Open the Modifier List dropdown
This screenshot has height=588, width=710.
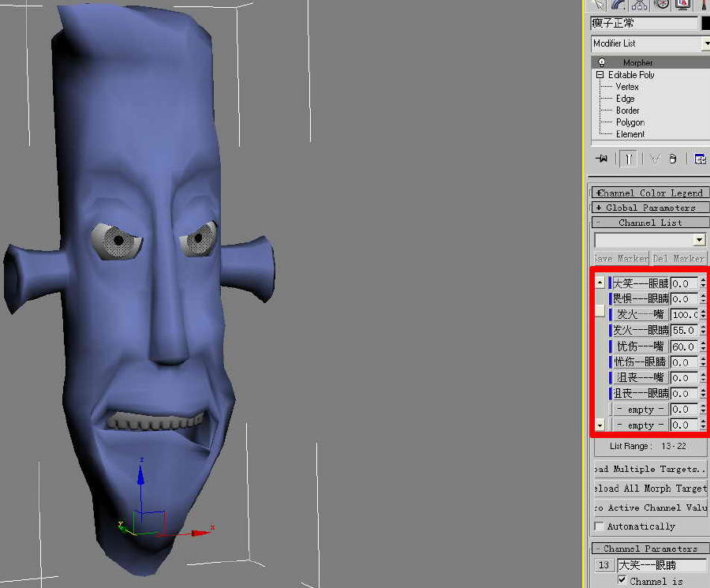(650, 43)
